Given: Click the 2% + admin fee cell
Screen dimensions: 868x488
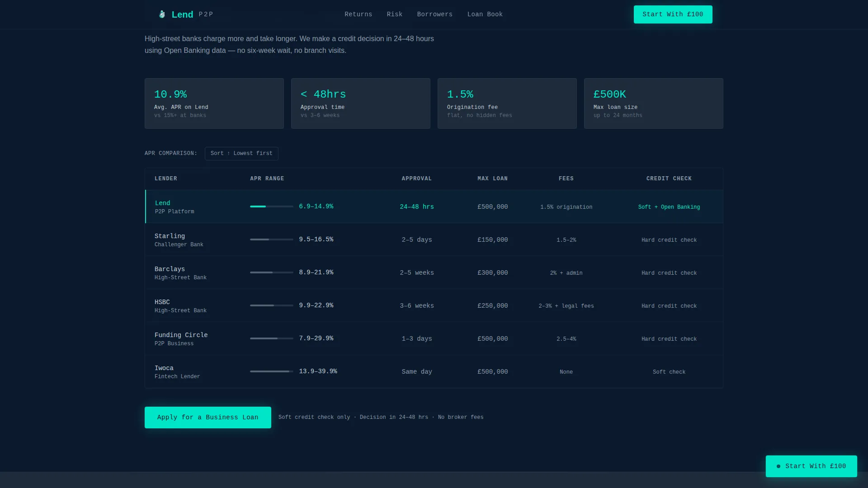Looking at the screenshot, I should point(566,273).
